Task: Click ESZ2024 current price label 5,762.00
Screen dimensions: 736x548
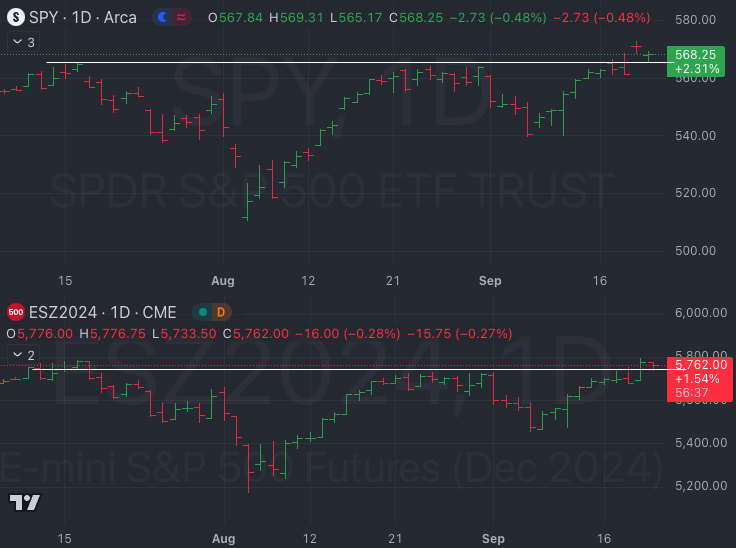Action: [x=700, y=379]
